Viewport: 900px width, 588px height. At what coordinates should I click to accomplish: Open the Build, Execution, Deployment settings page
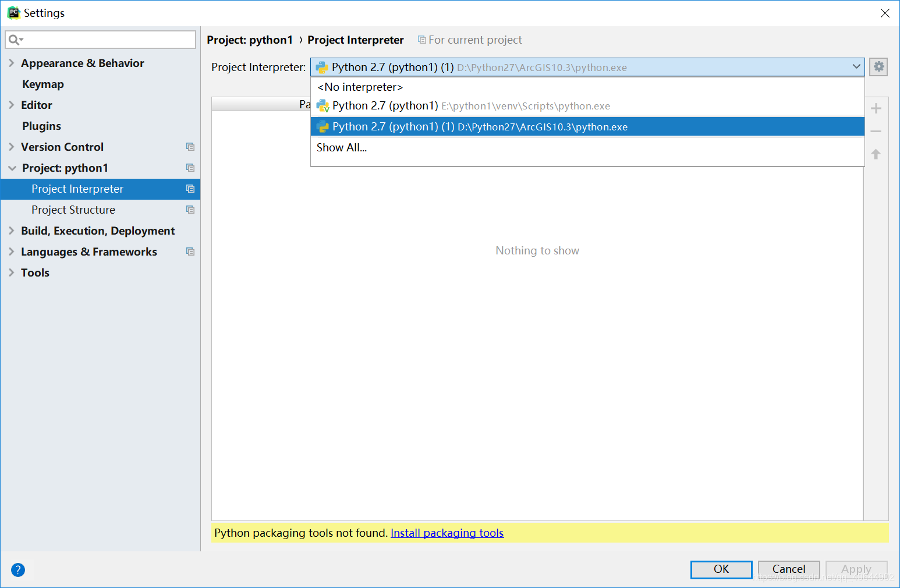point(98,231)
